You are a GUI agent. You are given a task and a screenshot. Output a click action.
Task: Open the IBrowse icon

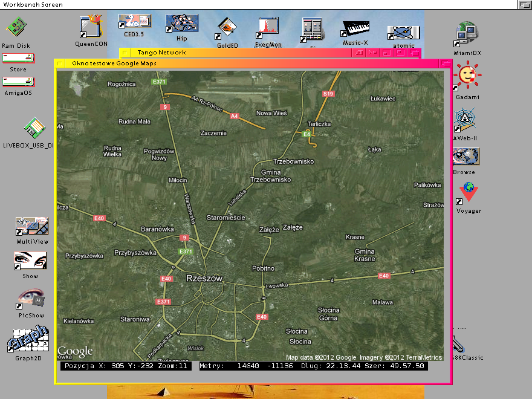(x=466, y=157)
